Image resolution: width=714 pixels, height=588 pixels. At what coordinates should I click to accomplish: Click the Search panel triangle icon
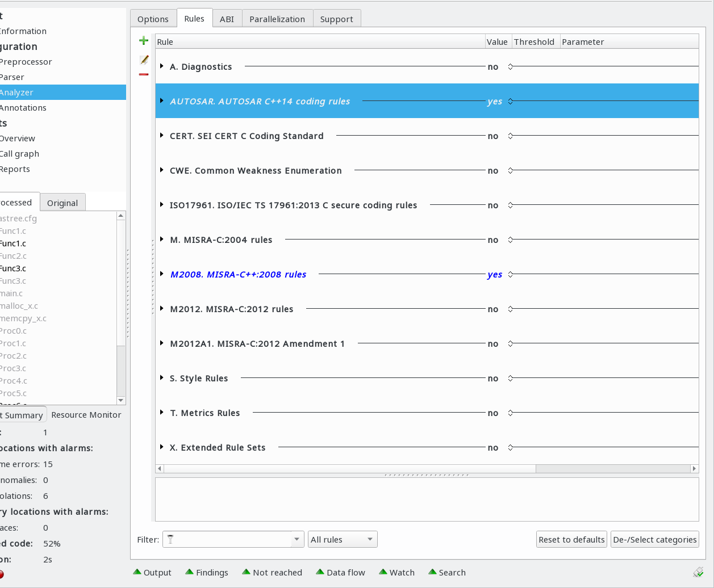coord(432,572)
